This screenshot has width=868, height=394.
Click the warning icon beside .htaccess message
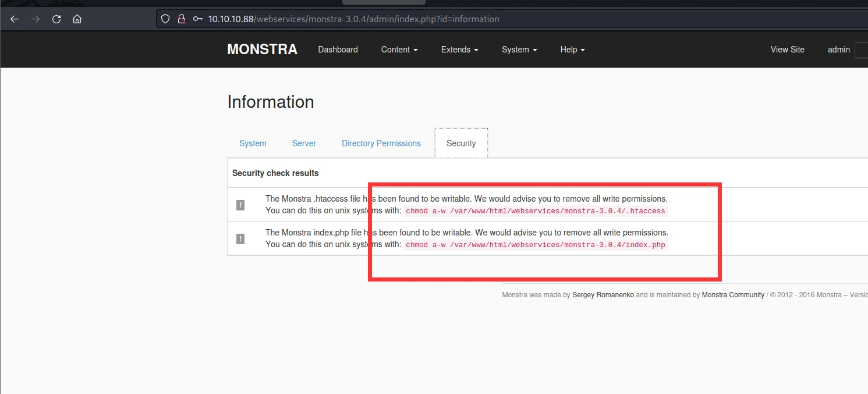(x=240, y=205)
